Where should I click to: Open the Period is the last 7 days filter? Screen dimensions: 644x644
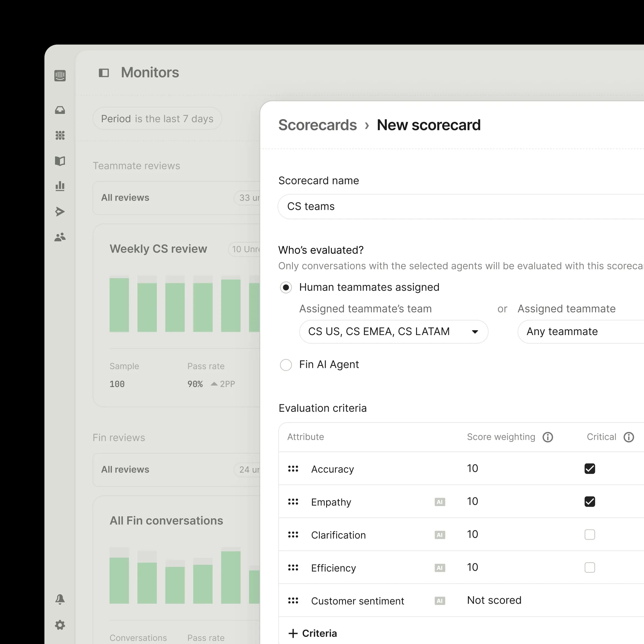[157, 119]
